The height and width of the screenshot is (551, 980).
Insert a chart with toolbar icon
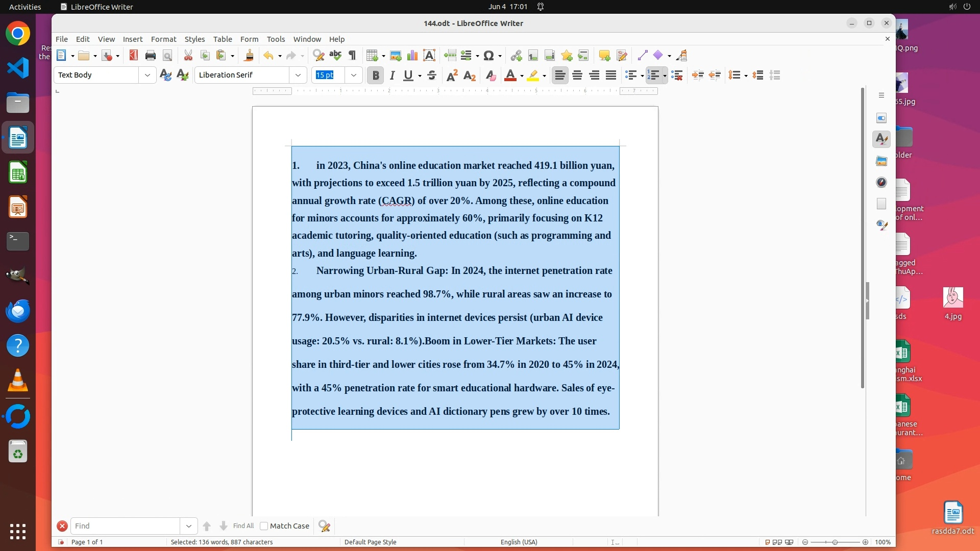[x=412, y=55]
